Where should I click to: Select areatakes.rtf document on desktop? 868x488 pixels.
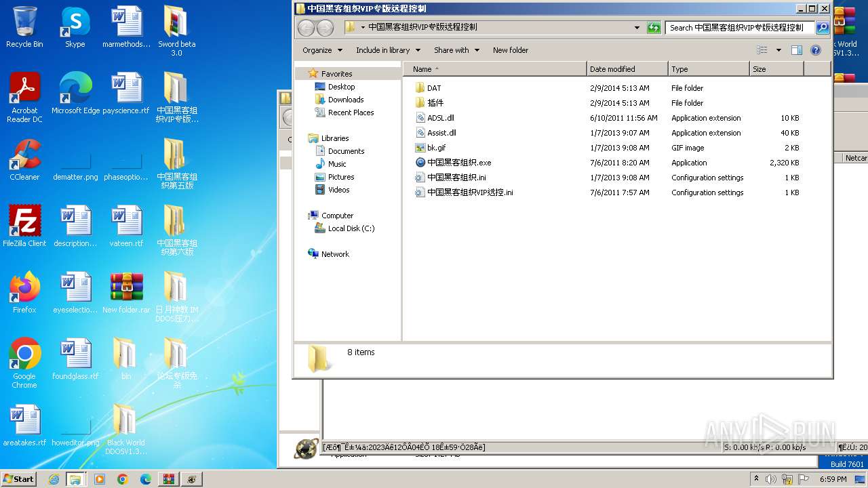click(x=24, y=426)
